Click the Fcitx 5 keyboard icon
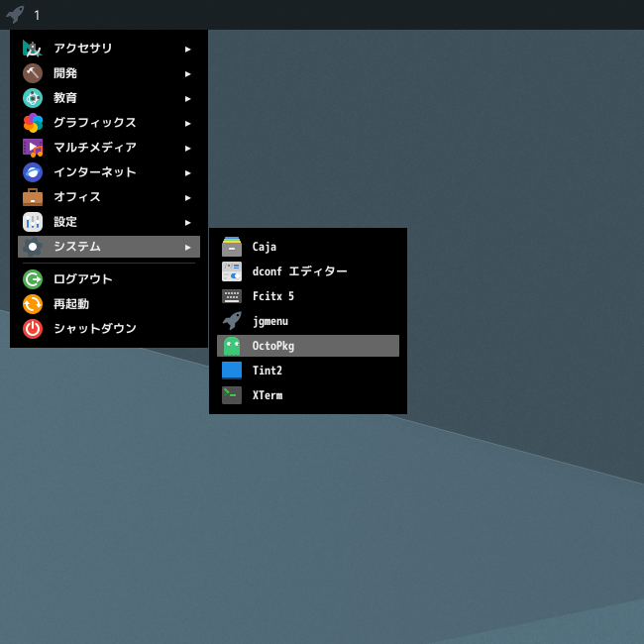 (232, 296)
